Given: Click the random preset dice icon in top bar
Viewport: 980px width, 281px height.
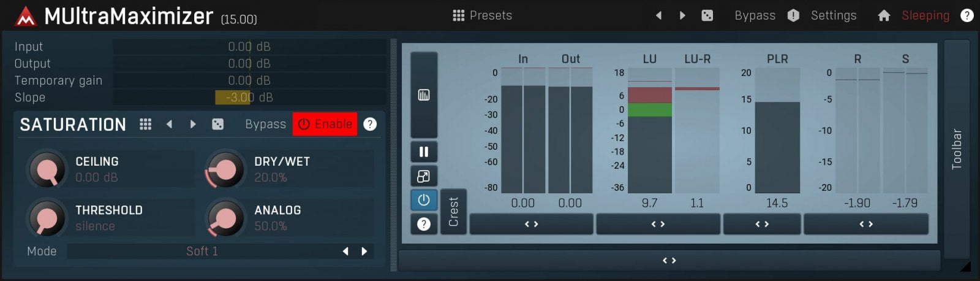Looking at the screenshot, I should click(x=707, y=15).
